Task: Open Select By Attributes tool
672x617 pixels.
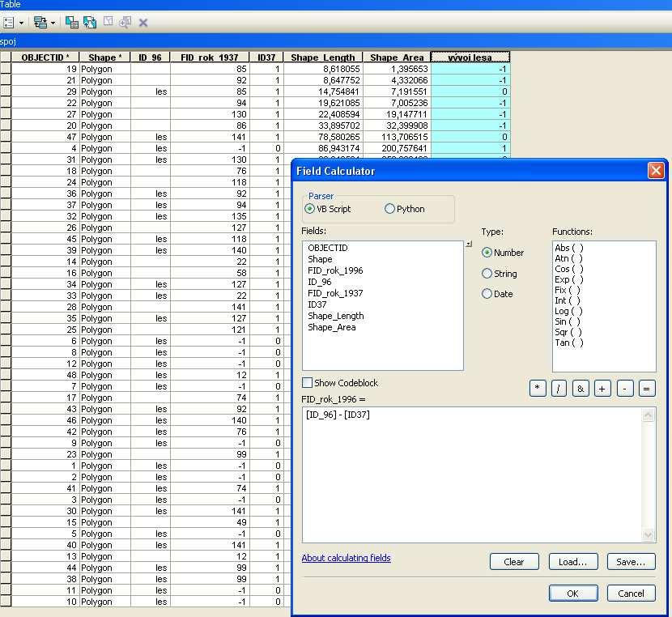Action: pyautogui.click(x=72, y=23)
